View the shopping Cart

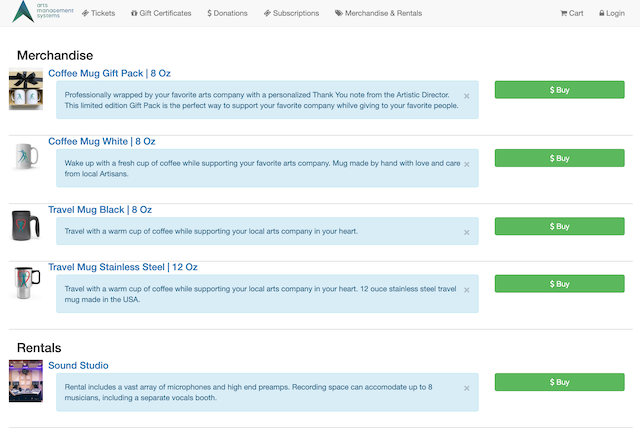click(571, 13)
